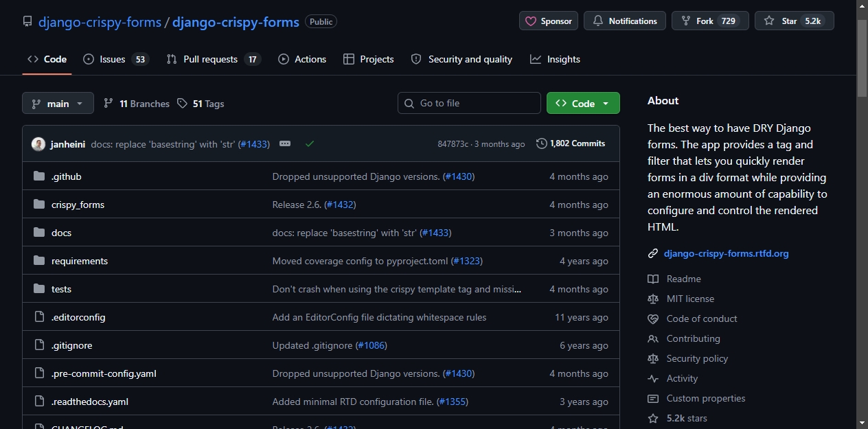
Task: View the 1,802 Commits history
Action: click(571, 143)
